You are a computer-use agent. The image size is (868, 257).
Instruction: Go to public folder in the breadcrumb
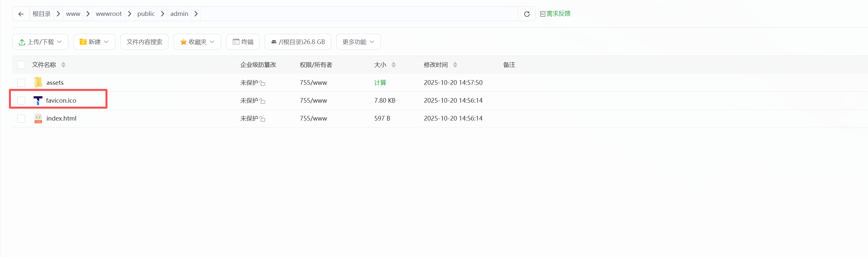(x=146, y=14)
